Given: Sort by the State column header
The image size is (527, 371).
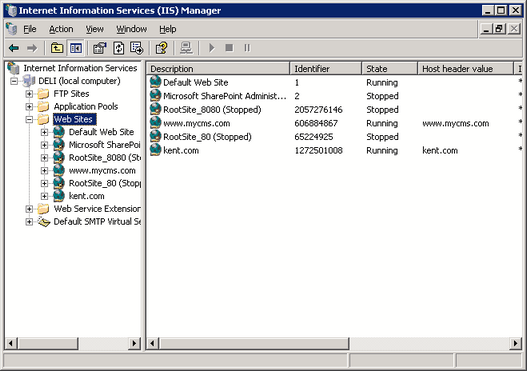Looking at the screenshot, I should [x=390, y=69].
